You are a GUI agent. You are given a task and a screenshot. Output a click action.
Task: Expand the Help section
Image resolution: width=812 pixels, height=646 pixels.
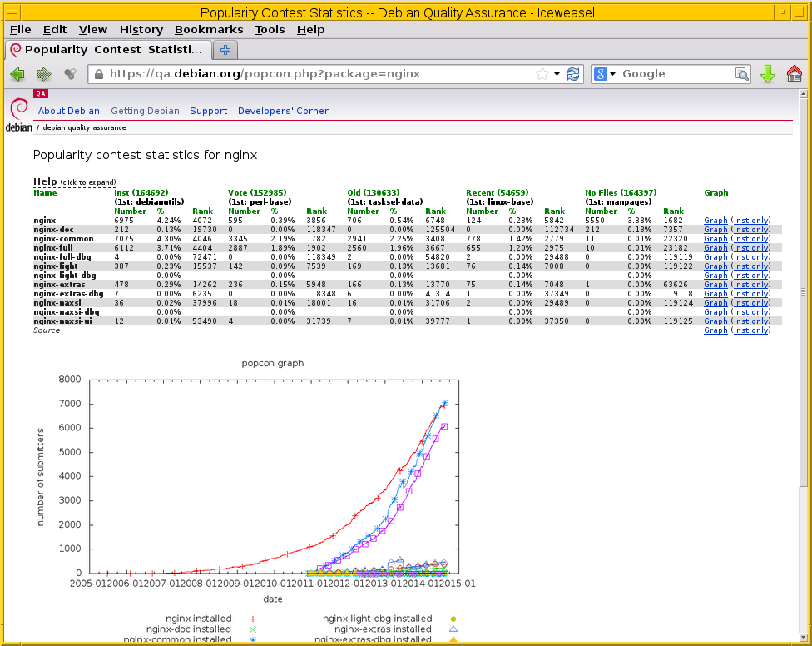coord(45,181)
